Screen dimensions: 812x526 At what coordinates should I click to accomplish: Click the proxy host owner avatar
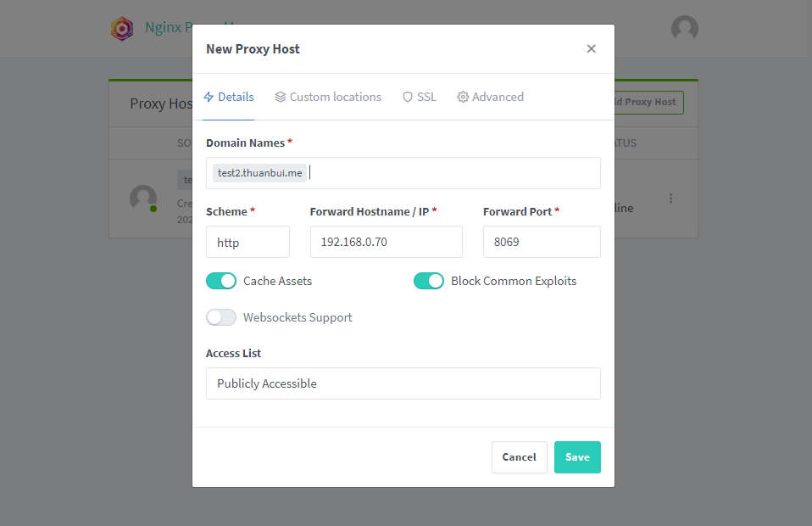[143, 199]
